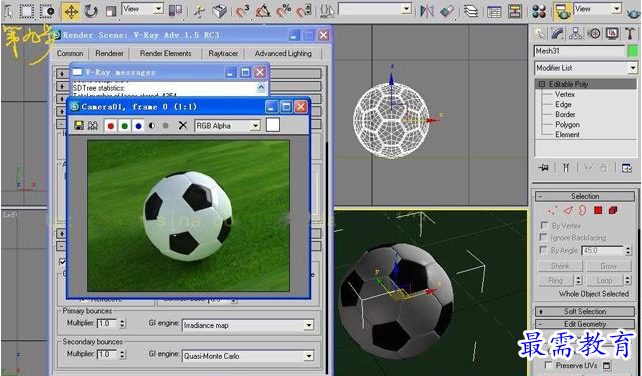Open the Modifier List dropdown
Viewport: 642px width, 376px height.
point(585,68)
